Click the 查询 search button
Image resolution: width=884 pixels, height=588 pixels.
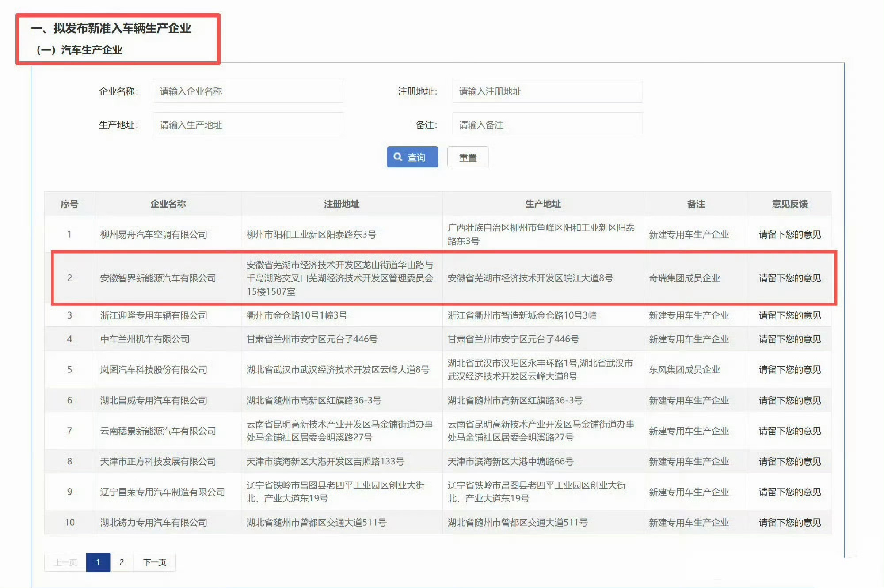click(x=412, y=157)
